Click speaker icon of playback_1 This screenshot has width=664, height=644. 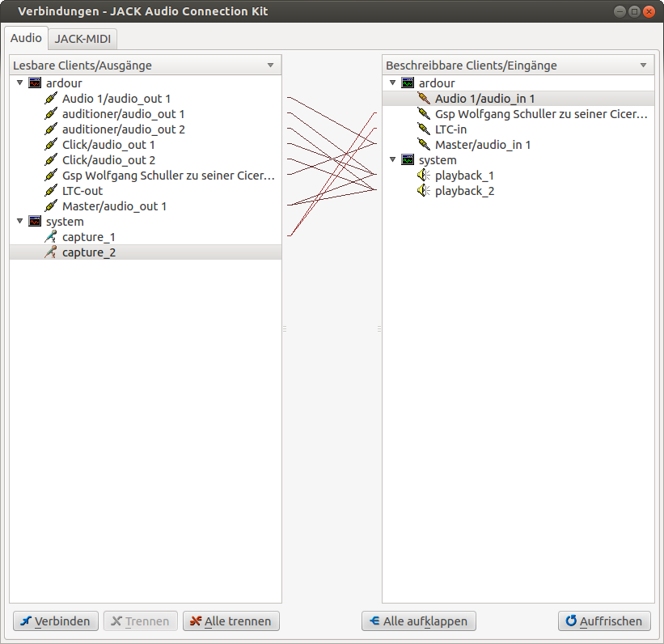(424, 176)
